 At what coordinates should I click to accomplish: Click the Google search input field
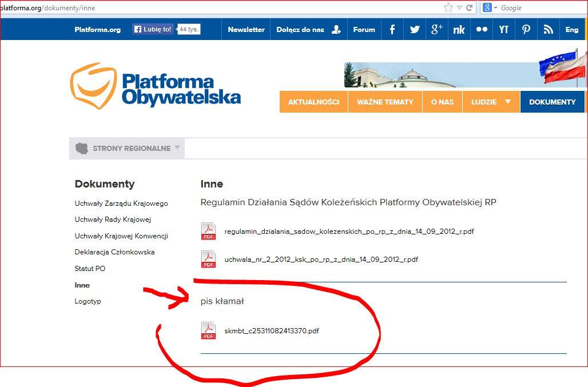pos(544,8)
